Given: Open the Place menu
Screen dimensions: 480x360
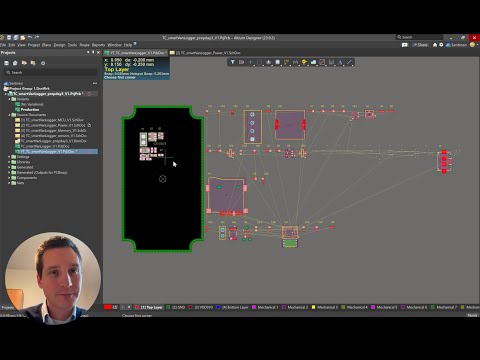Looking at the screenshot, I should [46, 45].
